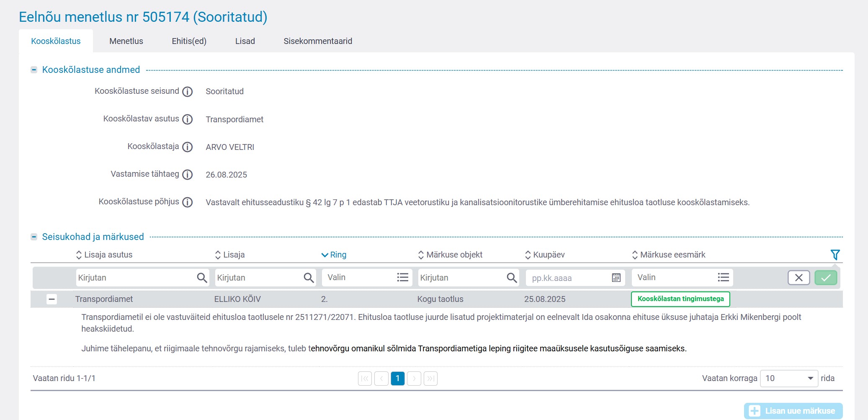Click info icon beside Kooskõlastuse põhjus
Screen dimensions: 868x420
(188, 202)
